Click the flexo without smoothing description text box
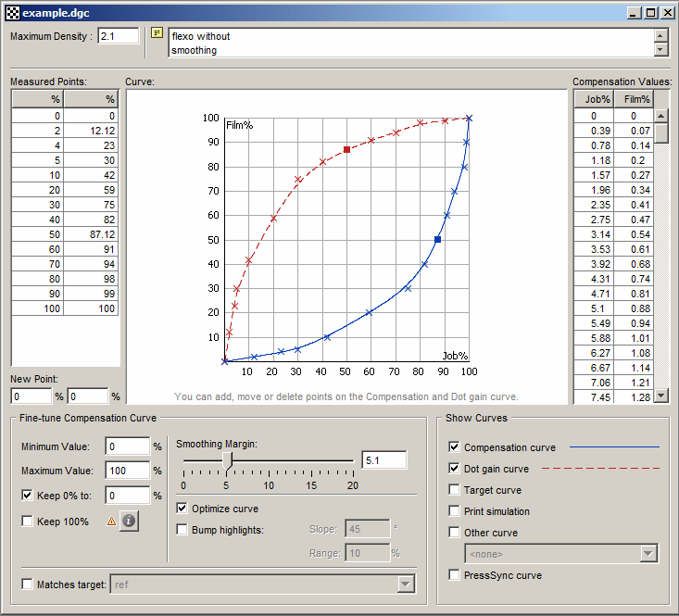The width and height of the screenshot is (679, 616). pos(411,43)
